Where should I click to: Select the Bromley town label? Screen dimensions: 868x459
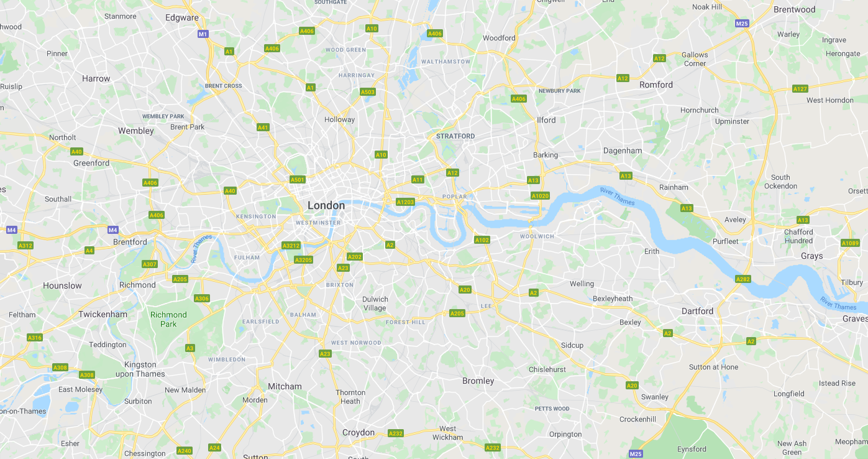click(x=478, y=381)
